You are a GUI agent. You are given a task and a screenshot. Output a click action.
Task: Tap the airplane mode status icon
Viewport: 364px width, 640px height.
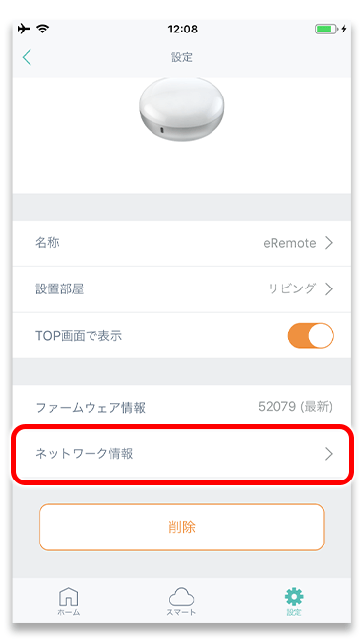point(24,29)
